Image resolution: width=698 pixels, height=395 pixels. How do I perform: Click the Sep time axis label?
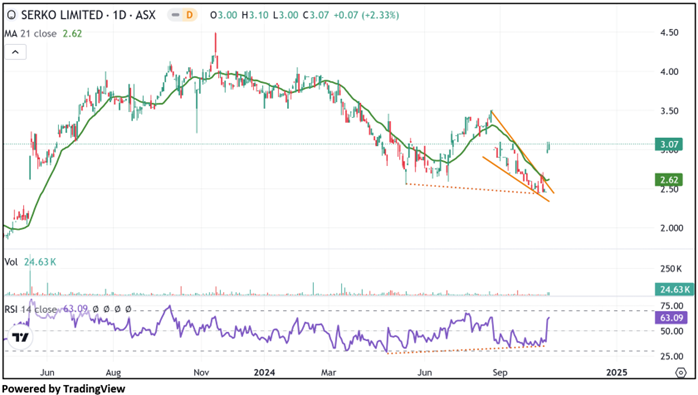click(x=500, y=372)
